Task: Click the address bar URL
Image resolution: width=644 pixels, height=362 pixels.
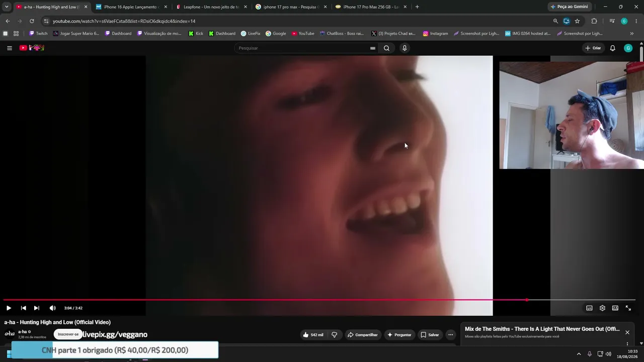Action: [x=124, y=21]
